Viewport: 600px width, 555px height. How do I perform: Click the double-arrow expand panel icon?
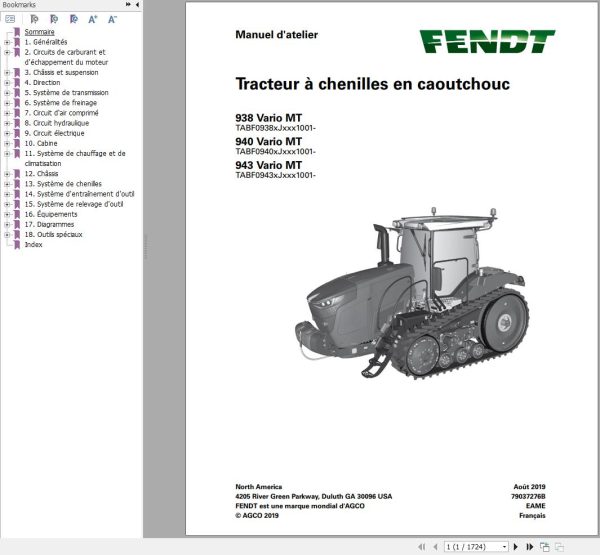(128, 5)
